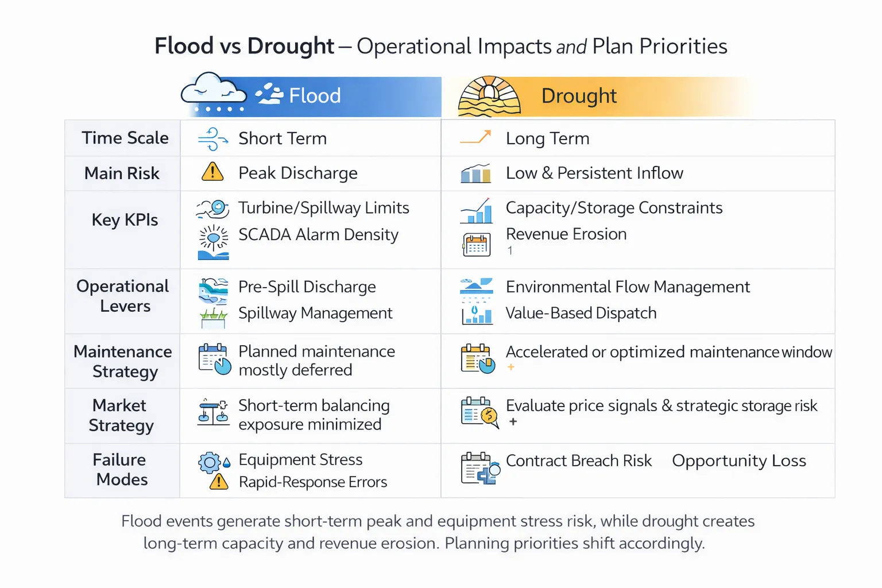Click the balance scale icon in Market Strategy row

coord(213,412)
